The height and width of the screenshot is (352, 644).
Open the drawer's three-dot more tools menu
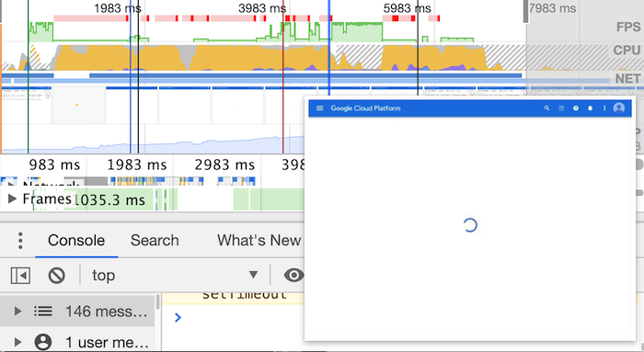click(x=20, y=241)
